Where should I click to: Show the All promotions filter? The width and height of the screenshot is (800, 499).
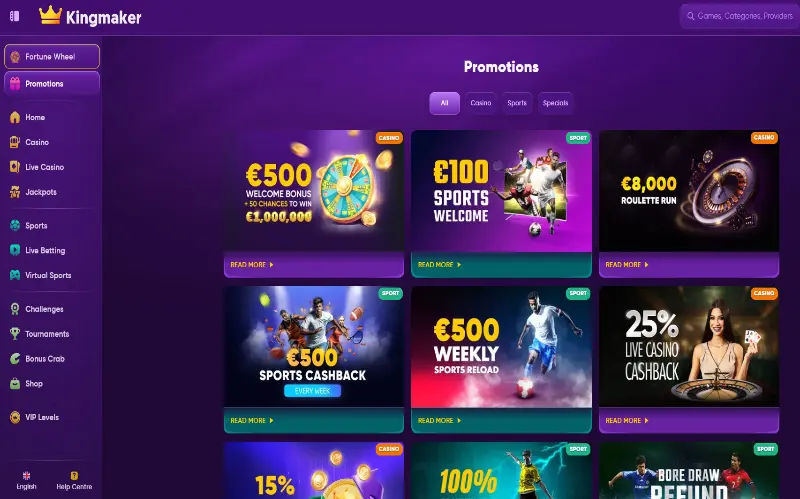point(444,103)
